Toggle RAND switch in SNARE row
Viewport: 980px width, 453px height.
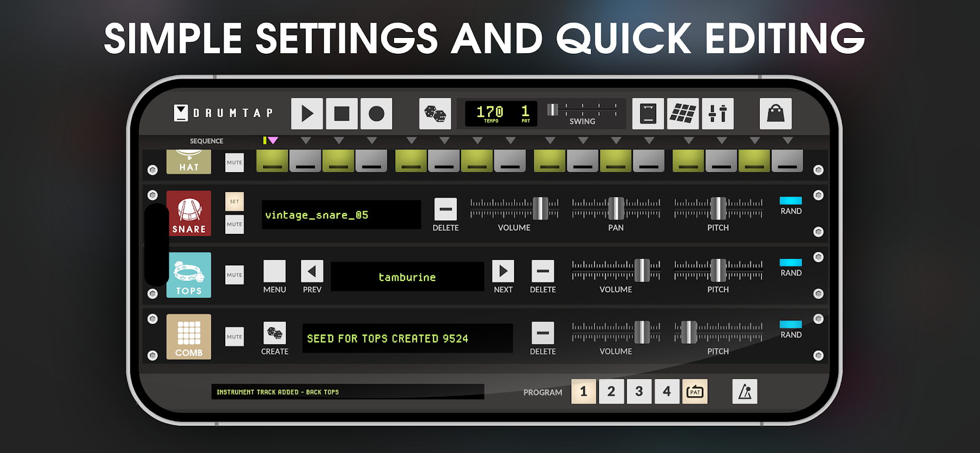pos(790,200)
